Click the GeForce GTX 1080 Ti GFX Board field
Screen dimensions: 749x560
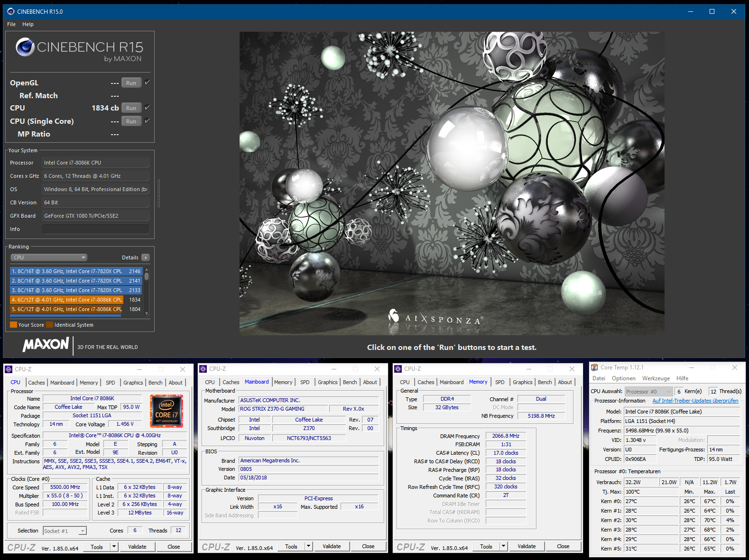coord(95,216)
